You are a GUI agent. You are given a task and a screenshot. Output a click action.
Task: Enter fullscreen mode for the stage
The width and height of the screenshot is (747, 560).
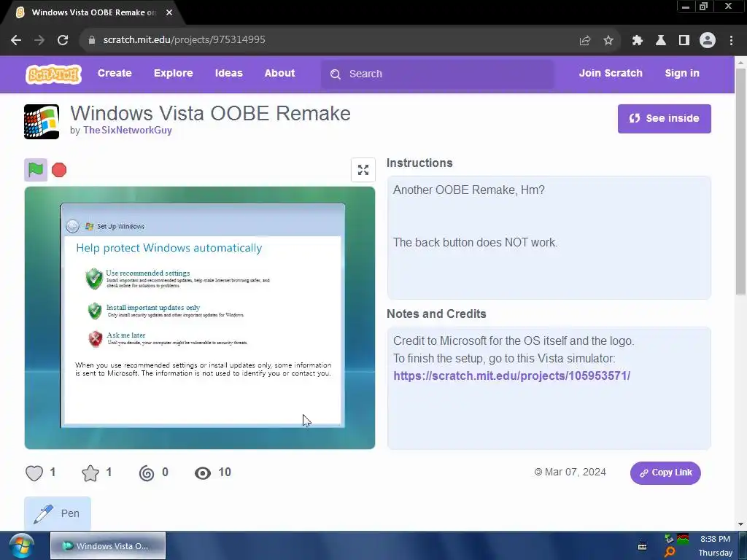(x=363, y=169)
